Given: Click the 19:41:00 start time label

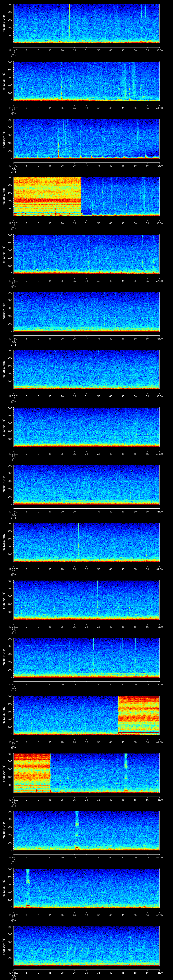Looking at the screenshot, I should pyautogui.click(x=13, y=742).
